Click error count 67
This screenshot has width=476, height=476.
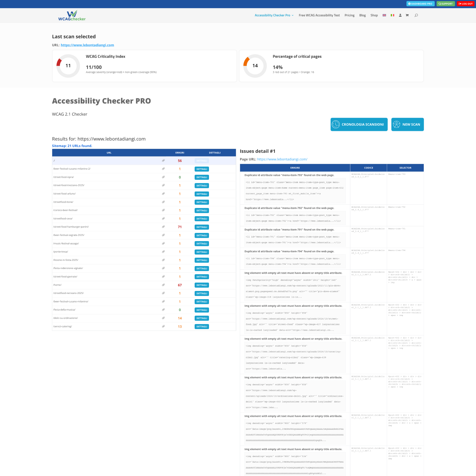point(180,285)
